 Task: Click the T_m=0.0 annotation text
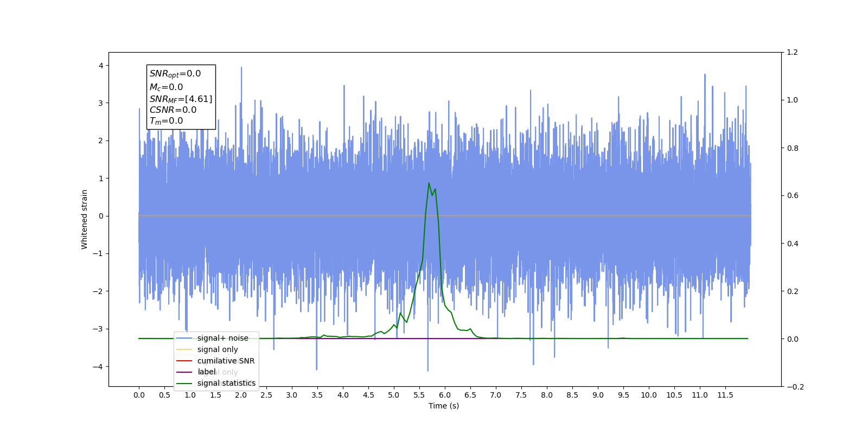pos(166,122)
